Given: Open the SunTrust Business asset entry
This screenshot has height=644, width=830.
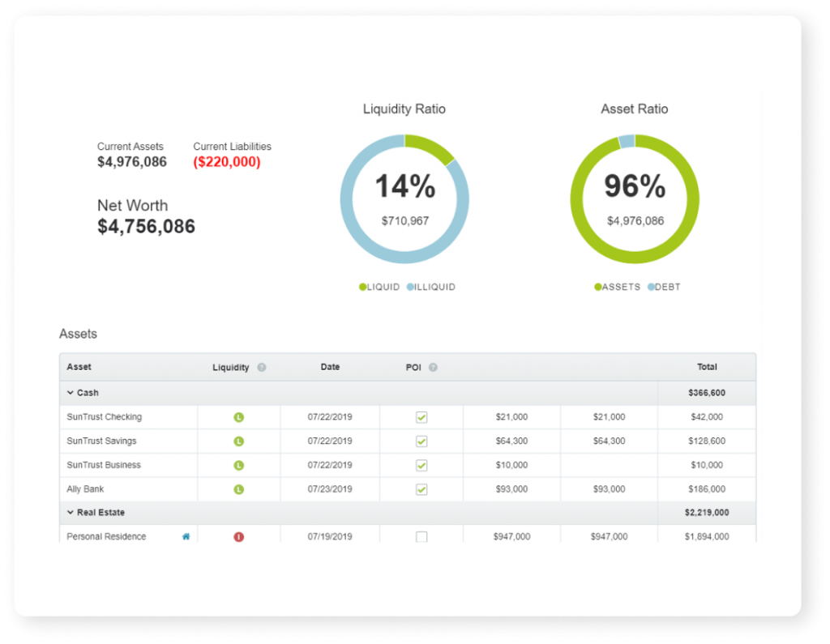Looking at the screenshot, I should tap(104, 465).
